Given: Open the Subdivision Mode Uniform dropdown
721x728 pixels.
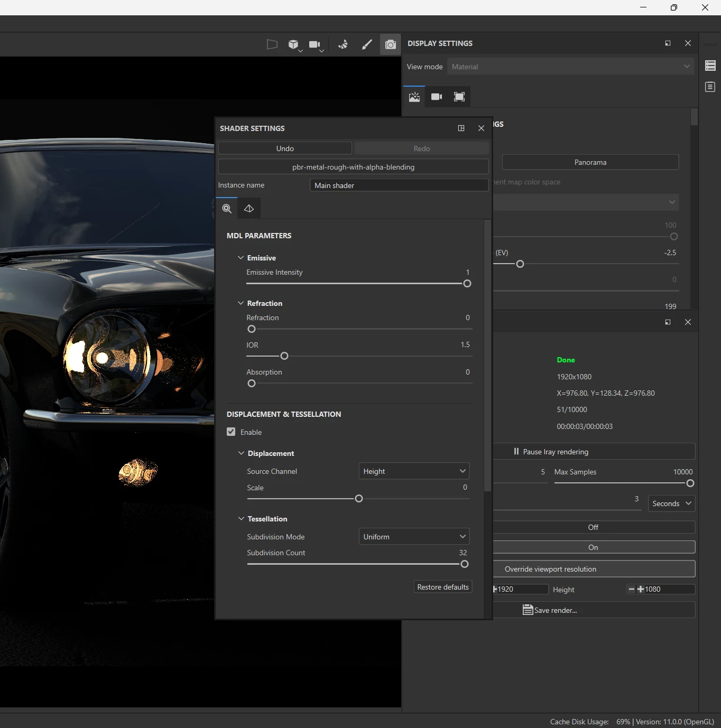Looking at the screenshot, I should pyautogui.click(x=414, y=537).
